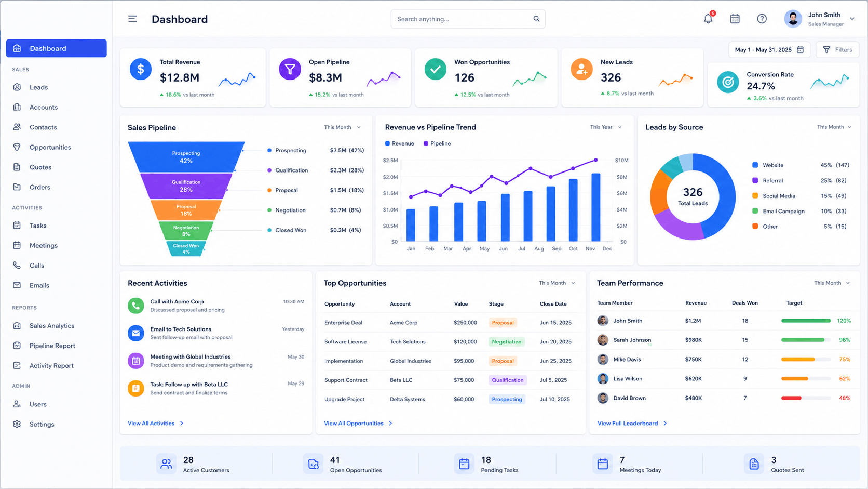Image resolution: width=868 pixels, height=489 pixels.
Task: Click the Quotes Sent document icon
Action: pyautogui.click(x=754, y=464)
